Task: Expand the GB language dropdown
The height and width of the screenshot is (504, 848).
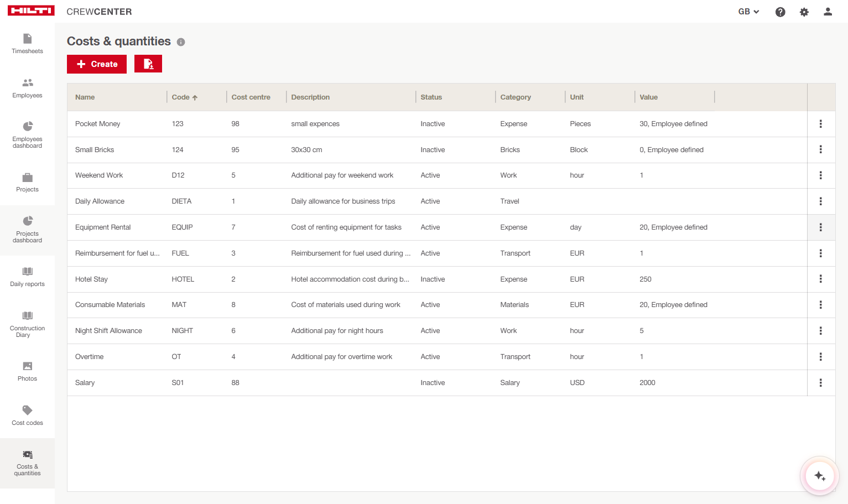Action: click(x=748, y=12)
